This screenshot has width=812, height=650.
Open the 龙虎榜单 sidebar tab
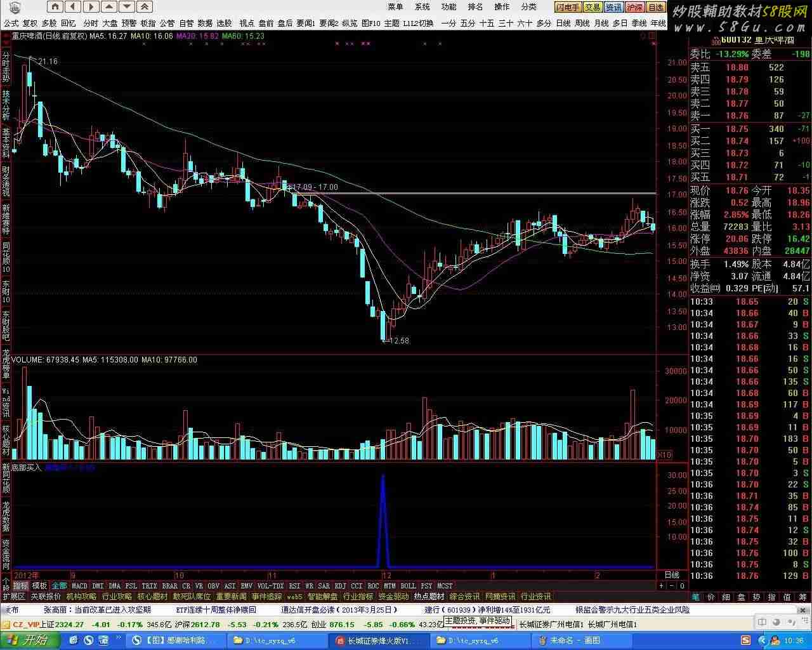6,364
